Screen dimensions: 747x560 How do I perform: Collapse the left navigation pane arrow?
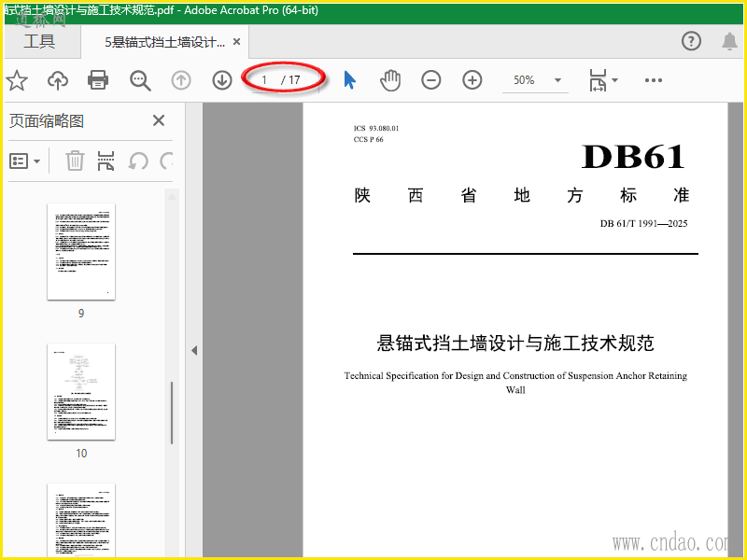point(194,351)
